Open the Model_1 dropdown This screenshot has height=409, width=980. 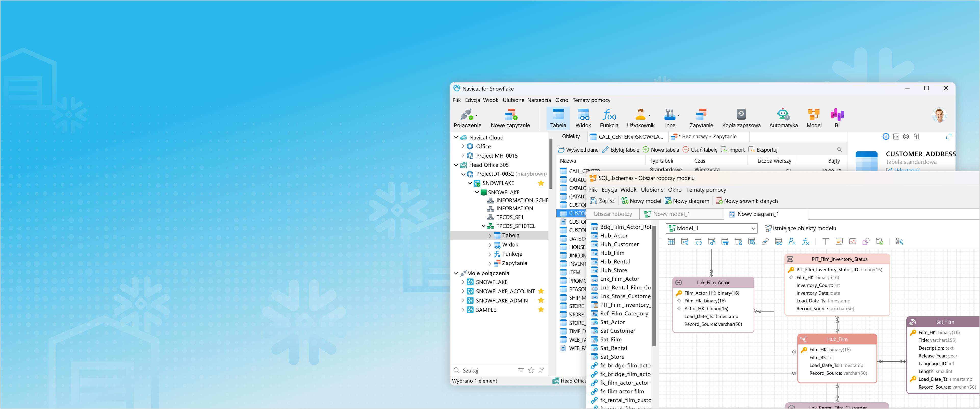click(711, 228)
